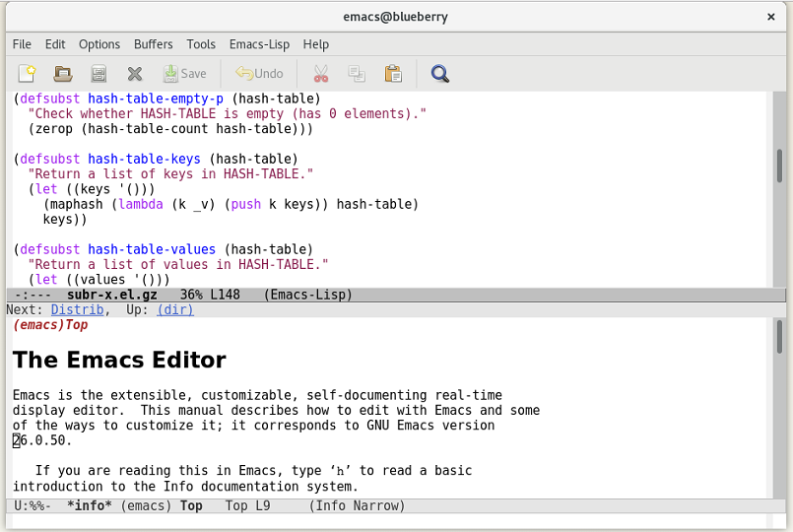Click the scrollbar of the code pane
The height and width of the screenshot is (532, 793).
pos(779,167)
